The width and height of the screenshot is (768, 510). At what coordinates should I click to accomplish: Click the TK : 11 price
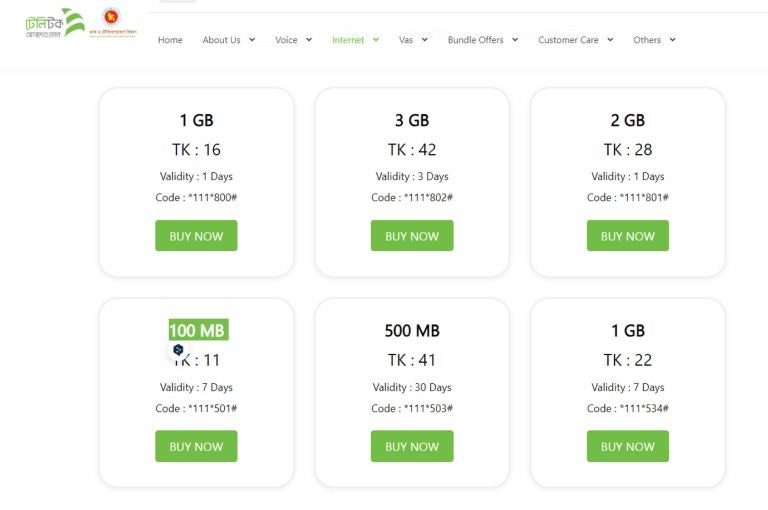pos(196,361)
